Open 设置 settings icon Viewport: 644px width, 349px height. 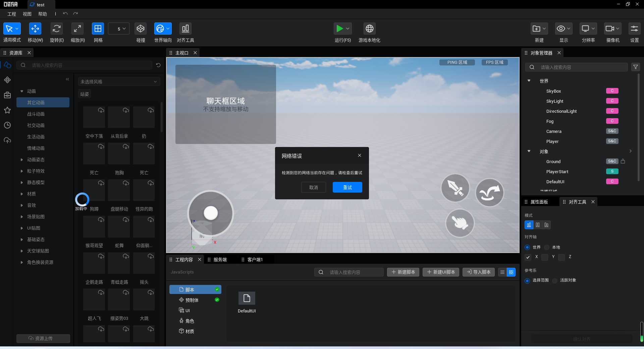[x=634, y=29]
